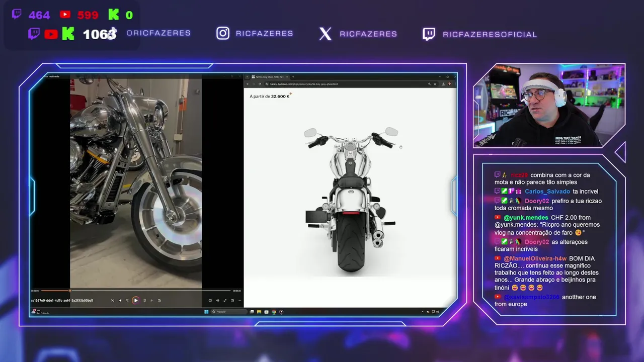
Task: Click the Twitch RICFAZERESOFICIAL handle
Action: (490, 34)
